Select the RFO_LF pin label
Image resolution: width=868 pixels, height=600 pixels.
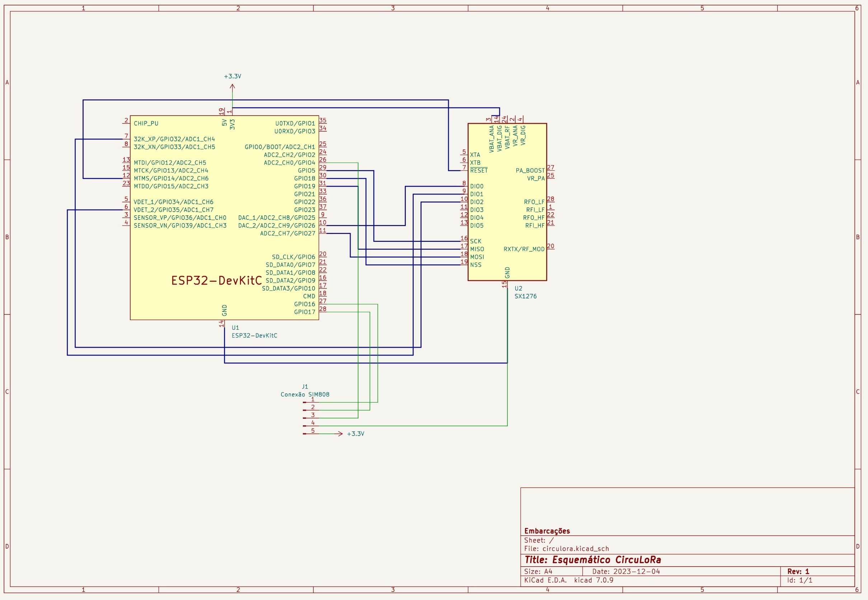(534, 202)
